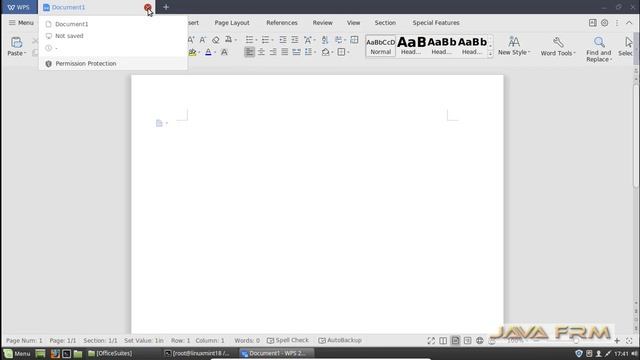Open the bullets dropdown arrow
Screen dimensions: 640x360
point(257,40)
